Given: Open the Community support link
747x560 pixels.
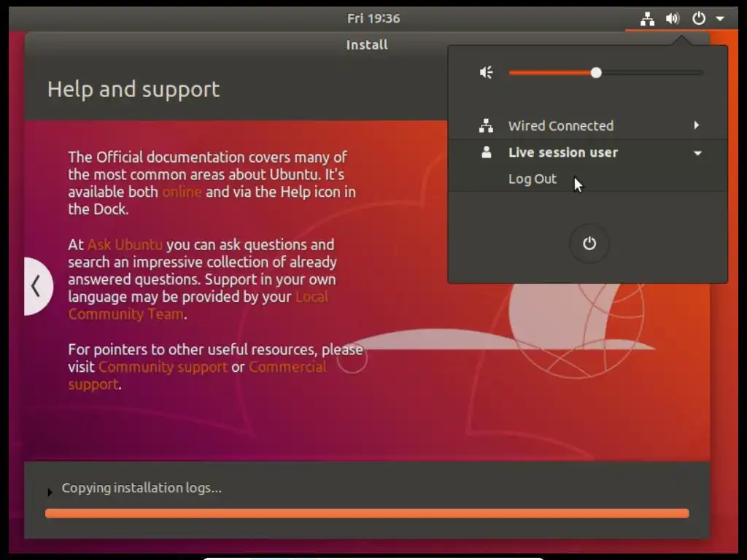Looking at the screenshot, I should [x=163, y=367].
